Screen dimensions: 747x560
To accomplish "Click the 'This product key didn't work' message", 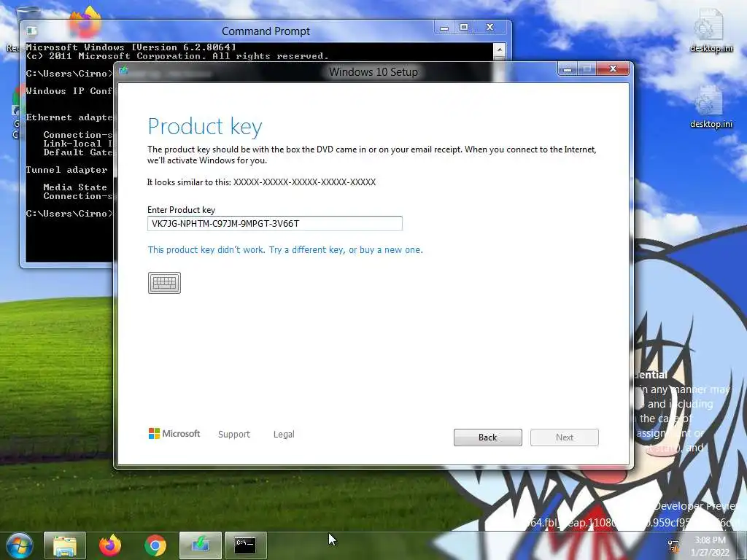I will coord(285,250).
